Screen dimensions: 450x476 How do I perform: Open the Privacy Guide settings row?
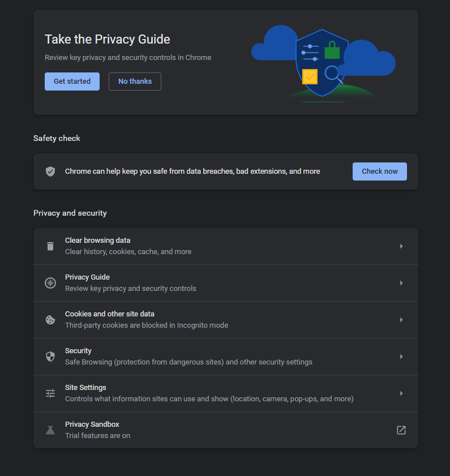[x=226, y=282]
